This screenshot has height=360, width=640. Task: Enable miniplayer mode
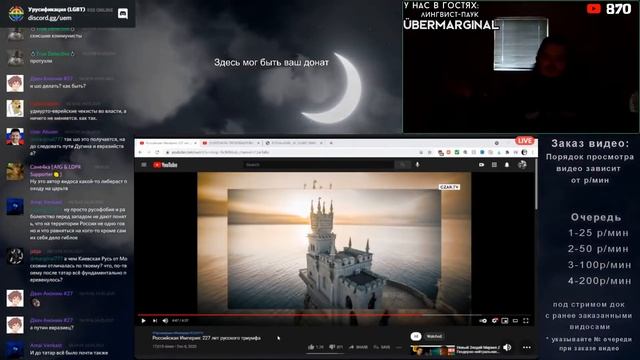(505, 321)
